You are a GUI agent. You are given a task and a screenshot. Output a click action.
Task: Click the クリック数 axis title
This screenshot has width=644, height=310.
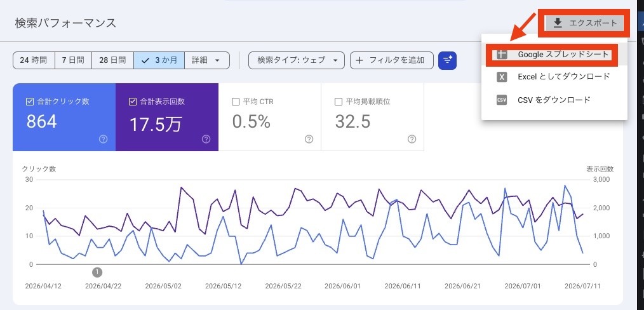pos(39,169)
